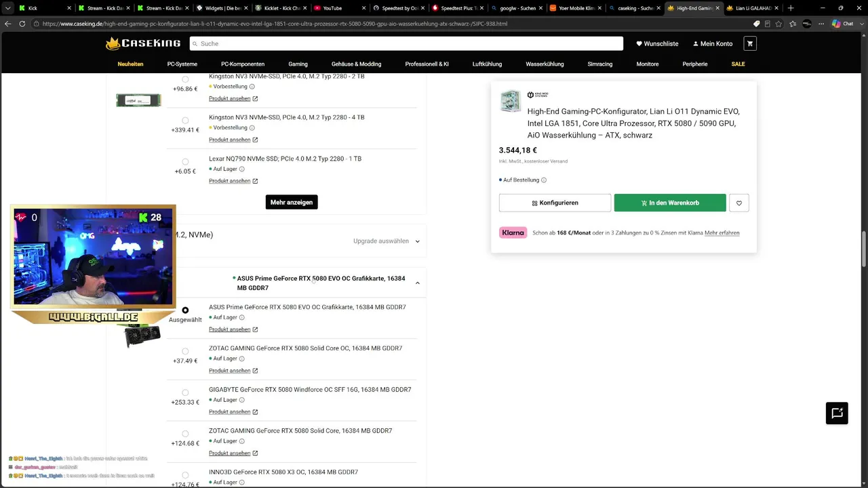Click the browser back arrow
Image resolution: width=868 pixels, height=488 pixels.
click(x=8, y=24)
